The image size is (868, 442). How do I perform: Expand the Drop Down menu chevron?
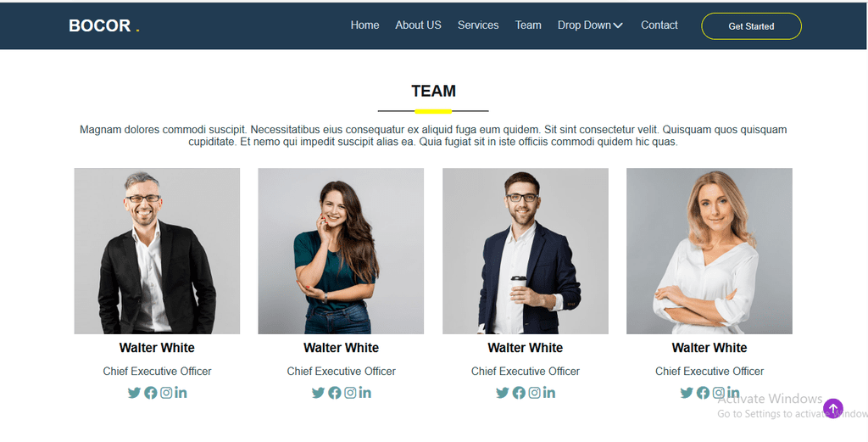(x=618, y=25)
